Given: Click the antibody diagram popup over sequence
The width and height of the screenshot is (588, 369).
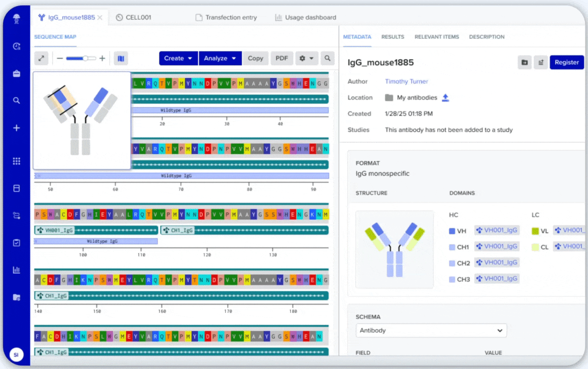Looking at the screenshot, I should click(82, 121).
